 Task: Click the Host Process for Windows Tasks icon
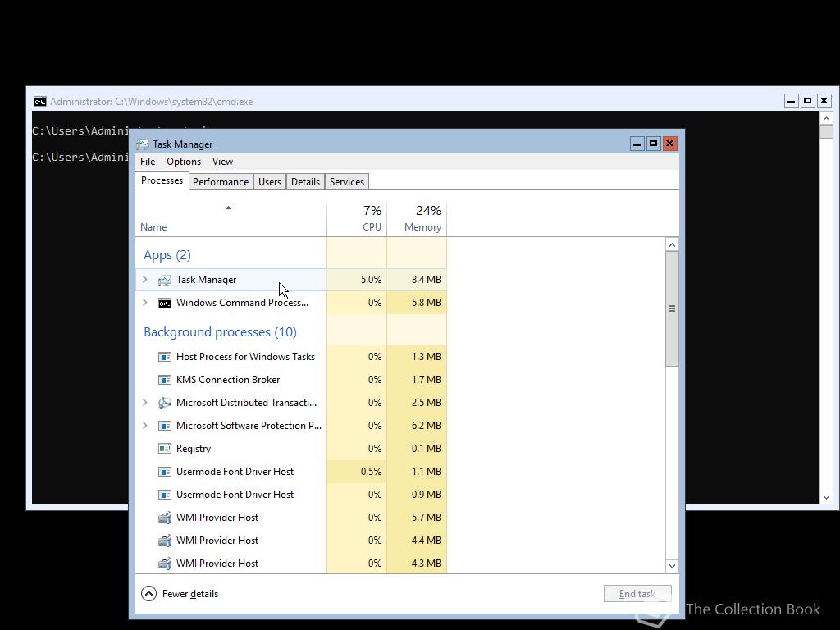coord(164,357)
